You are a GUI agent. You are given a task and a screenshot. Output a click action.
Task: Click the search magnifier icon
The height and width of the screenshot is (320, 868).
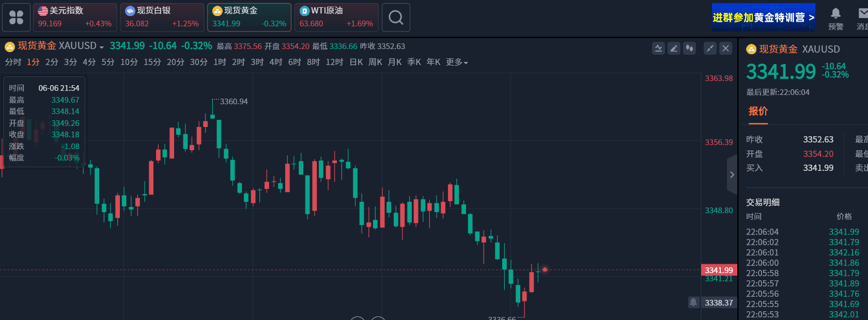click(x=396, y=18)
